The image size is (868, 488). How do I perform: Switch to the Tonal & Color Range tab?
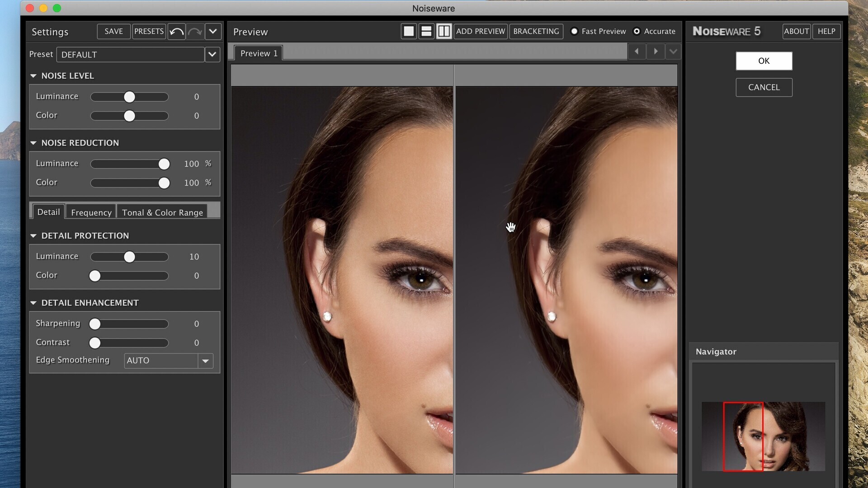click(x=162, y=212)
